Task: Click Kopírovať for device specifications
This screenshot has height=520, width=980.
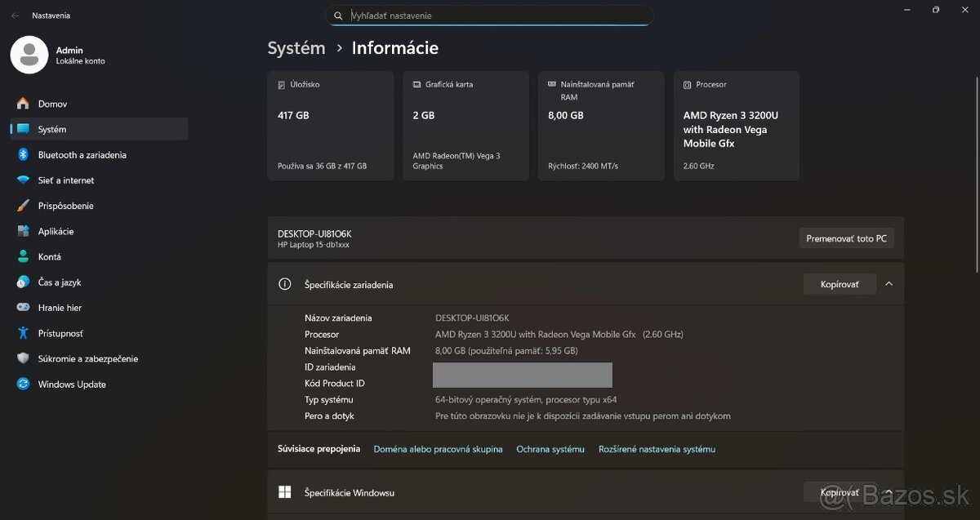Action: coord(840,284)
